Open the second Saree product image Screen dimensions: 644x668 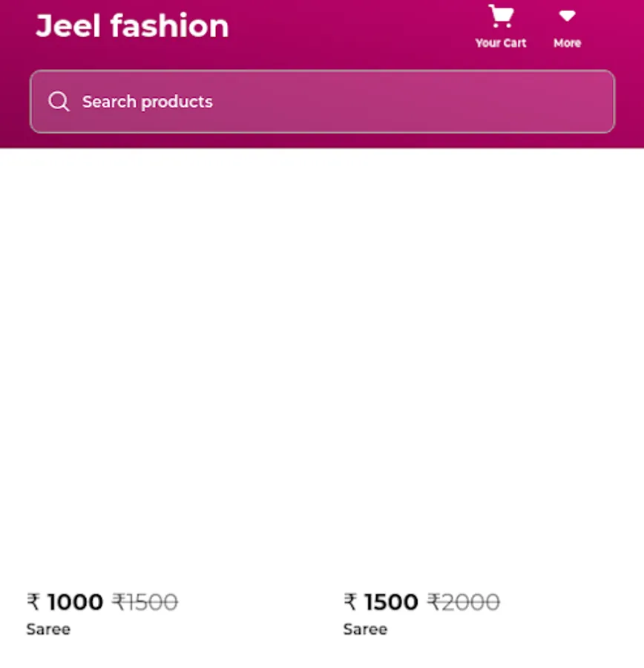click(x=482, y=367)
